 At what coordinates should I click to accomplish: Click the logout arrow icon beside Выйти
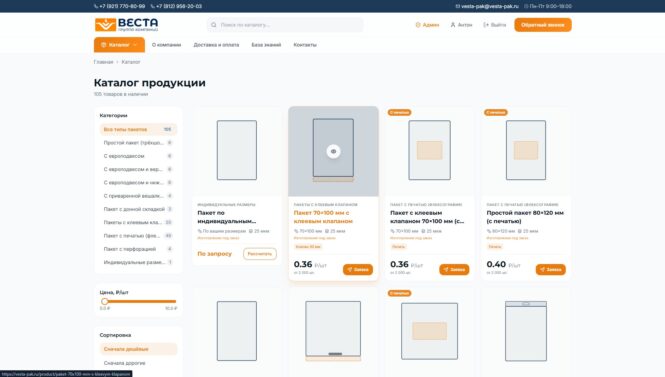[x=486, y=25]
